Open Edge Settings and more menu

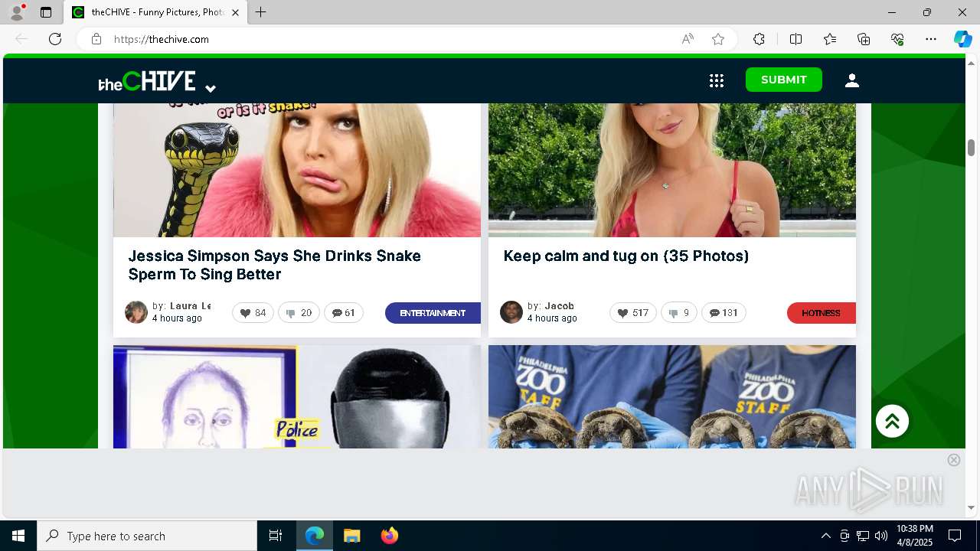[x=931, y=39]
